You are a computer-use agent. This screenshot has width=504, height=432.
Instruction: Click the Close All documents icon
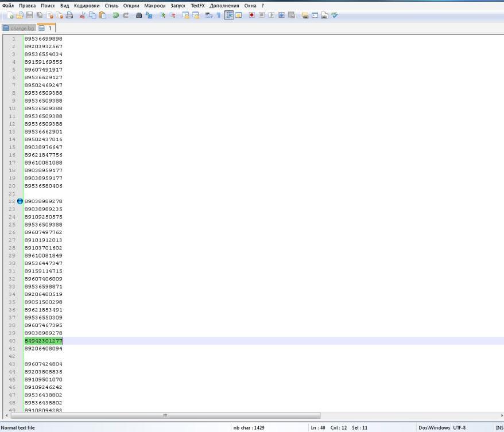coord(60,15)
